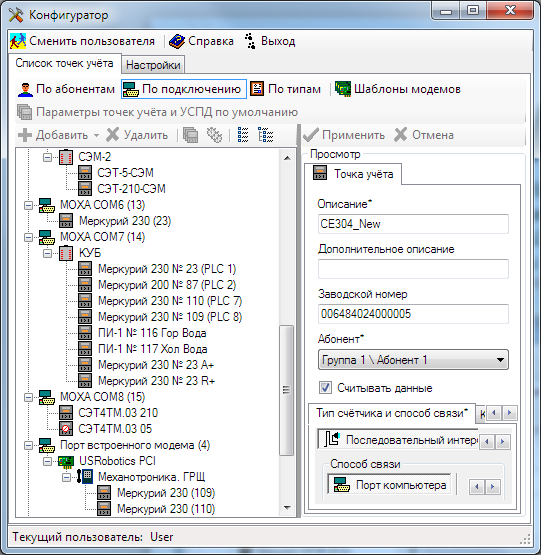Select Меркурий 200 № 87 (PLC 2)
This screenshot has height=555, width=541.
[x=167, y=285]
